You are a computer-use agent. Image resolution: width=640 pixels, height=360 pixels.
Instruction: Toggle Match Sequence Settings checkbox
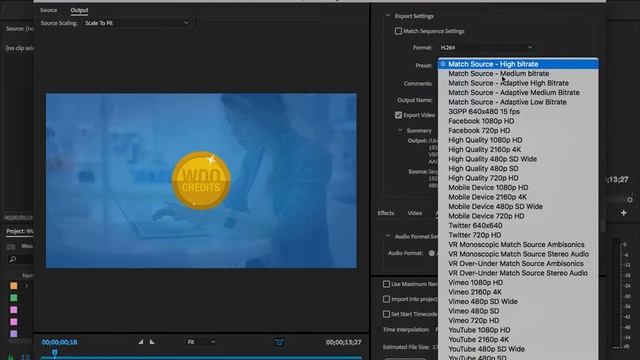click(398, 31)
